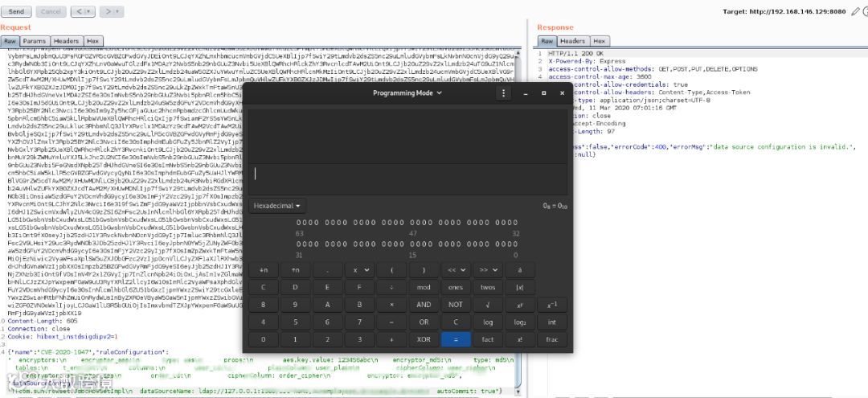Click the hex digit C key beside D
This screenshot has width=868, height=398.
[264, 287]
